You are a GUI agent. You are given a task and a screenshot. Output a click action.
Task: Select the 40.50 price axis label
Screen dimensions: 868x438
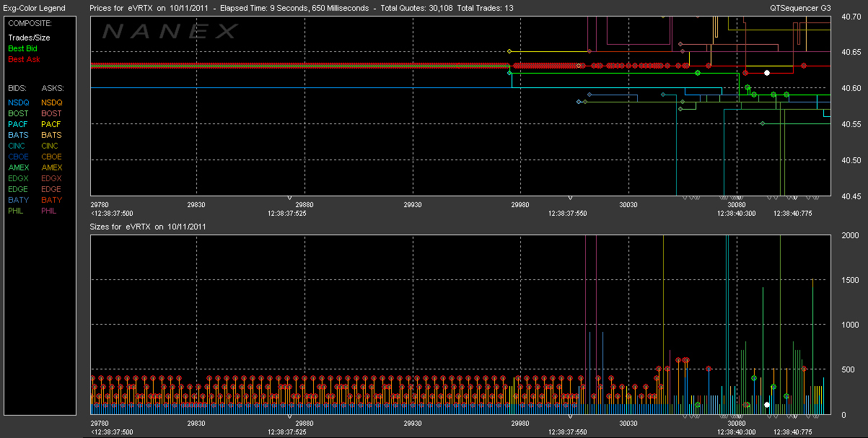(851, 159)
